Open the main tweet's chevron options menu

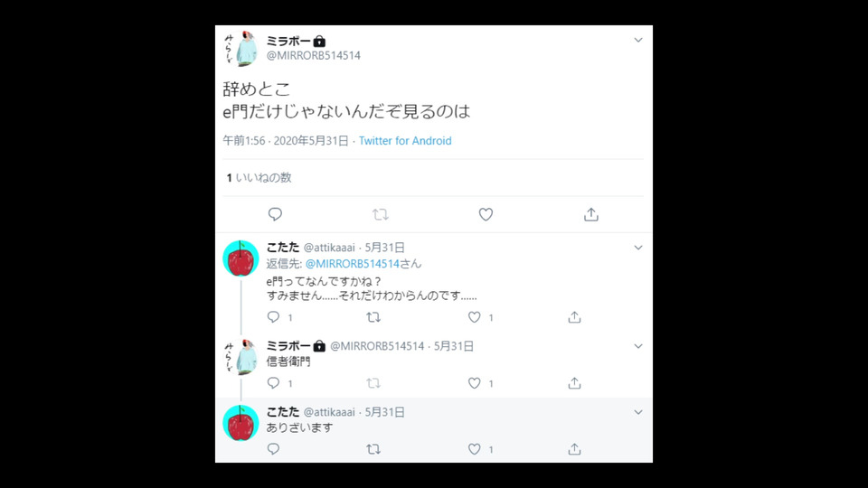tap(638, 40)
